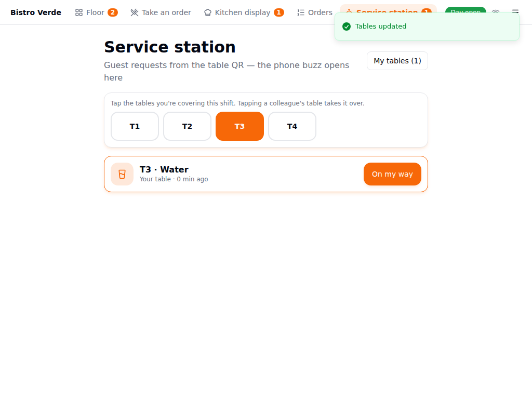
Task: Click the Orders list icon
Action: coord(301,12)
